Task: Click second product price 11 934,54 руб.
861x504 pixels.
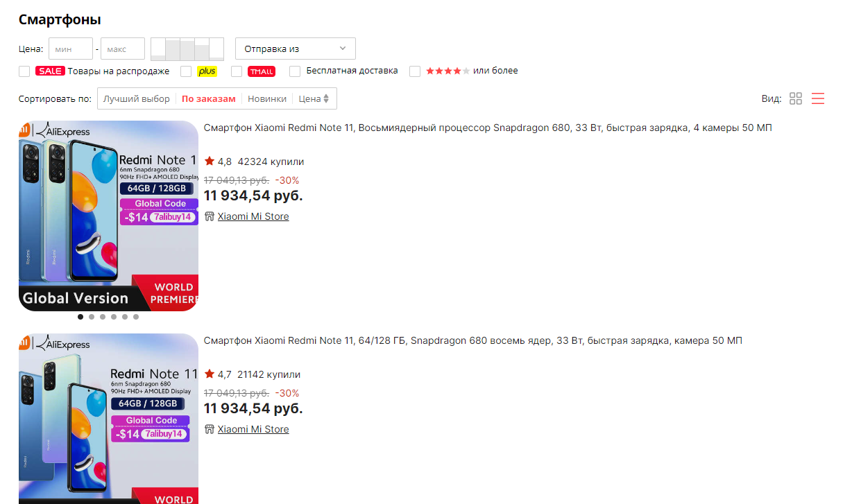Action: click(x=253, y=408)
